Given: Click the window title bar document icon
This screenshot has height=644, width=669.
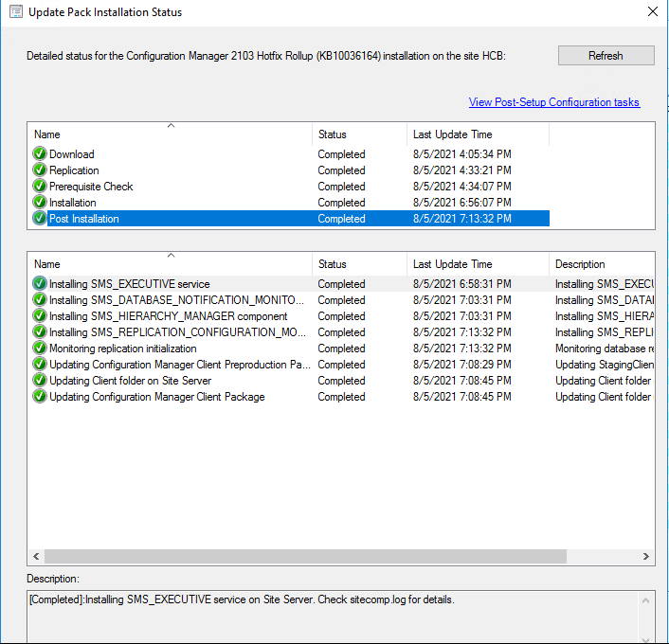Looking at the screenshot, I should point(16,12).
